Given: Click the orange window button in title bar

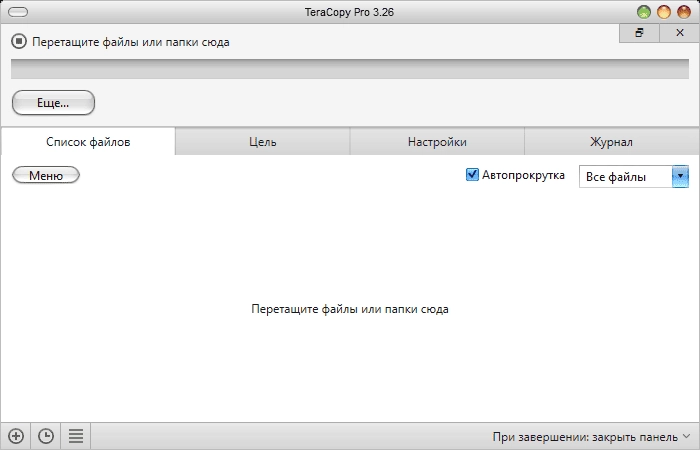Looking at the screenshot, I should point(663,12).
